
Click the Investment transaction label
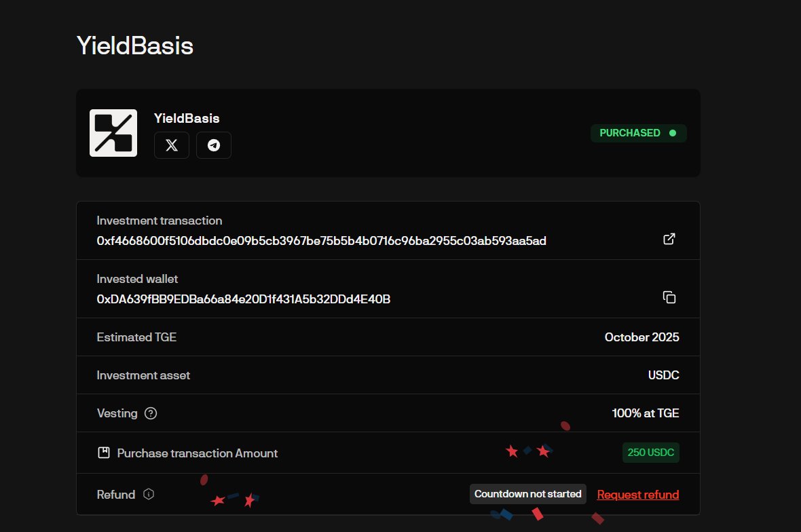160,221
